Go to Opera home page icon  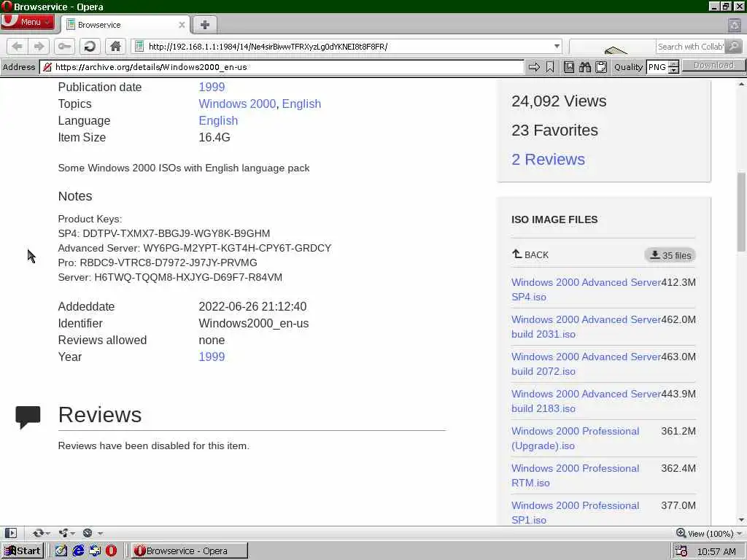click(115, 46)
